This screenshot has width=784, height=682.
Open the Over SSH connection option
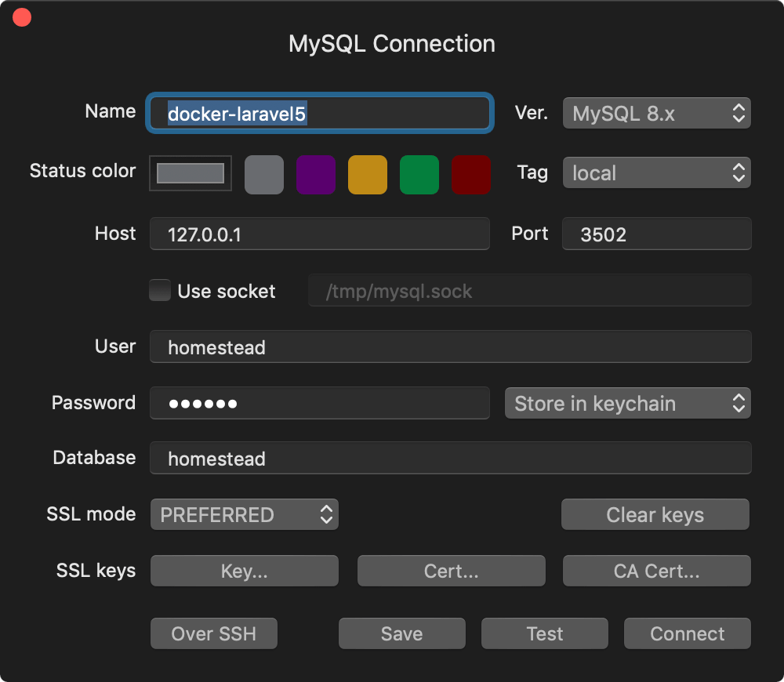(x=213, y=633)
